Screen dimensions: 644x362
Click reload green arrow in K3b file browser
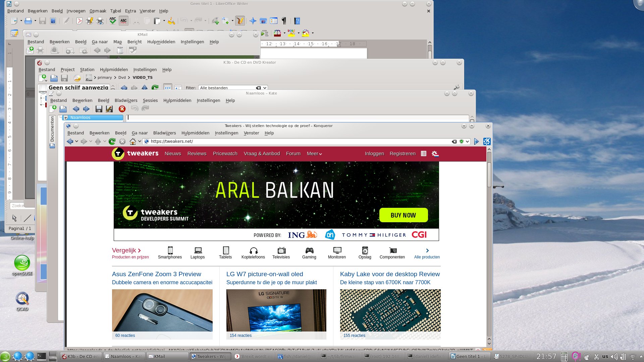pos(155,87)
